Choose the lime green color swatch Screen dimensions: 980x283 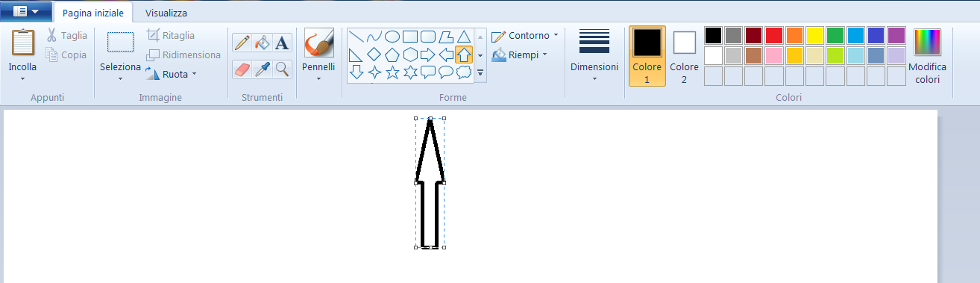point(835,55)
